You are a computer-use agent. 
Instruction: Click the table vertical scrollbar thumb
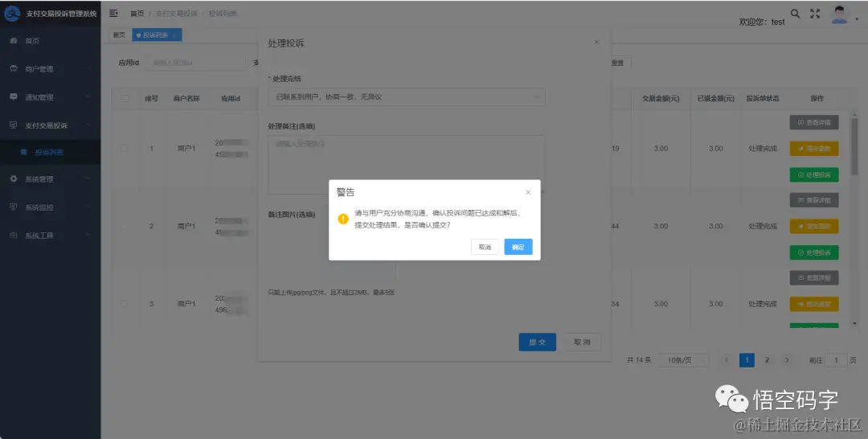(x=854, y=146)
